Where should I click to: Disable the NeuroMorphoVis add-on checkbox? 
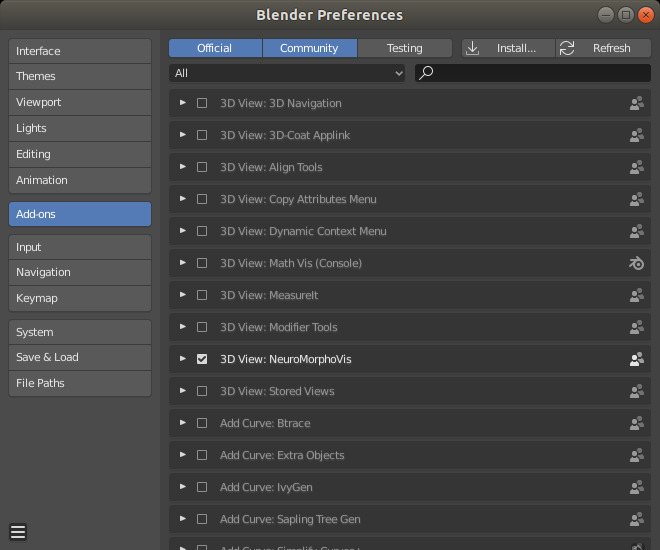(x=202, y=359)
